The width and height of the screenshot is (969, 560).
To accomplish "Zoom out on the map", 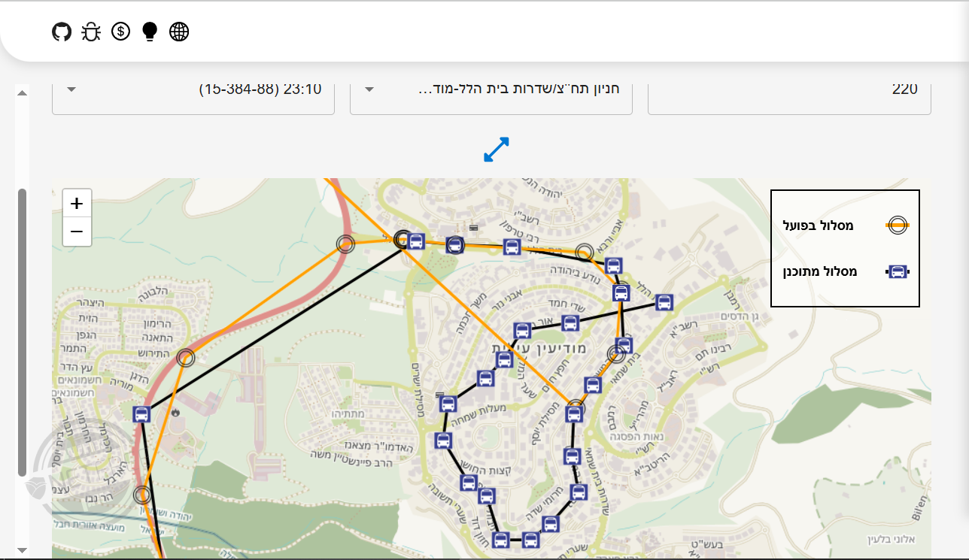I will point(77,232).
